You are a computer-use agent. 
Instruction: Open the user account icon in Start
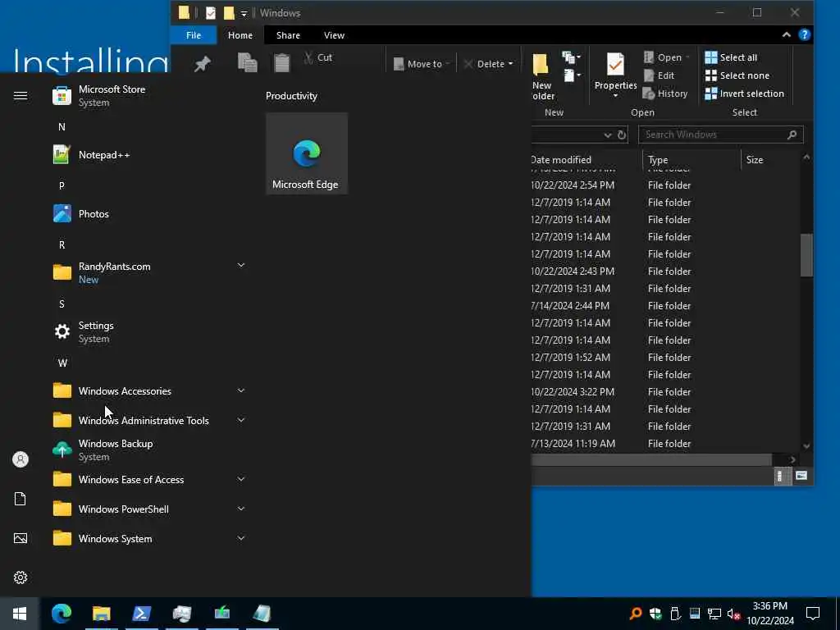(21, 459)
